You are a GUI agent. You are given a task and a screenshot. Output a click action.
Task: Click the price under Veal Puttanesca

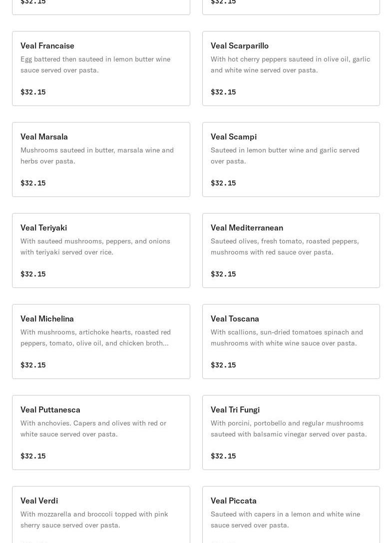[33, 456]
